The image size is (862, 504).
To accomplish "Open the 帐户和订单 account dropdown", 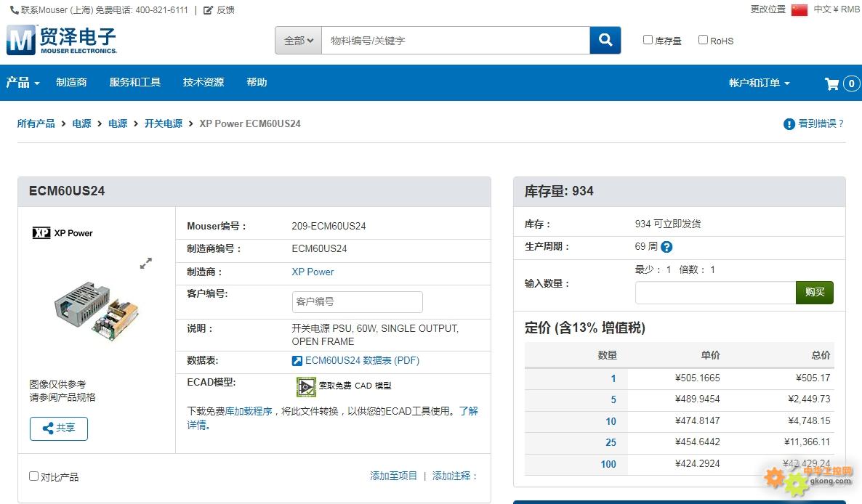I will (x=760, y=83).
